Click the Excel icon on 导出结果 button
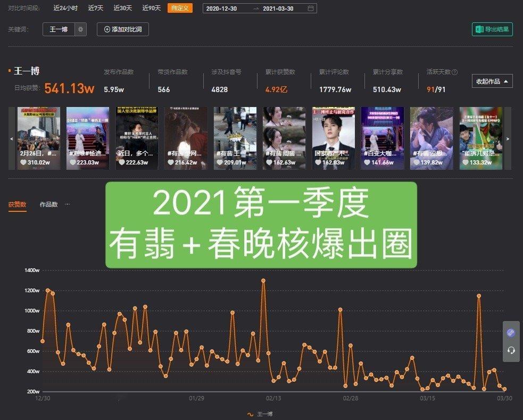 pyautogui.click(x=479, y=29)
